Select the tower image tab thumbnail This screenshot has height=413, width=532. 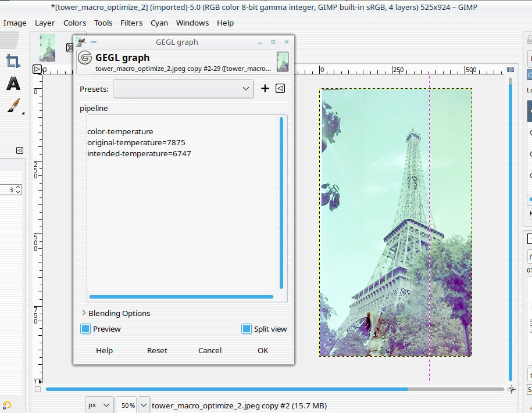tap(47, 47)
